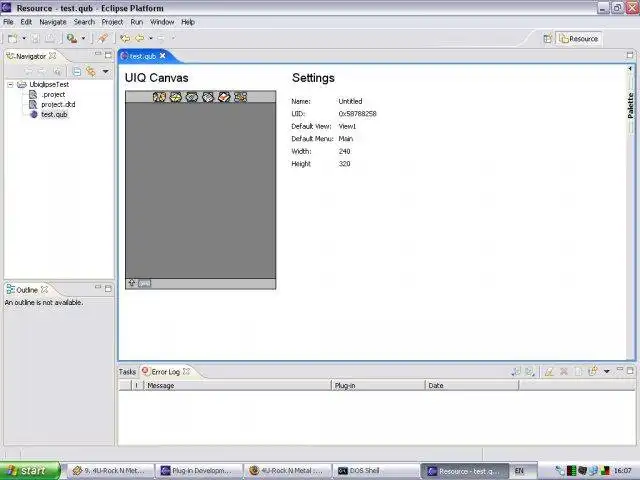This screenshot has width=640, height=480.
Task: Select the Resource perspective button
Action: (x=579, y=39)
